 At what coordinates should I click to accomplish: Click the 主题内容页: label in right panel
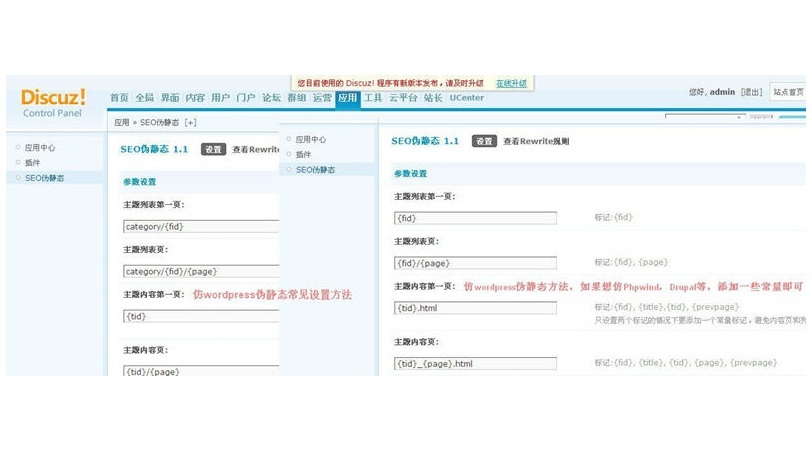pos(416,342)
